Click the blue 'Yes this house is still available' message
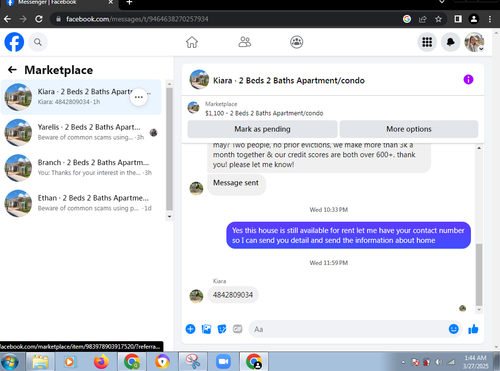This screenshot has height=371, width=500. click(x=348, y=235)
